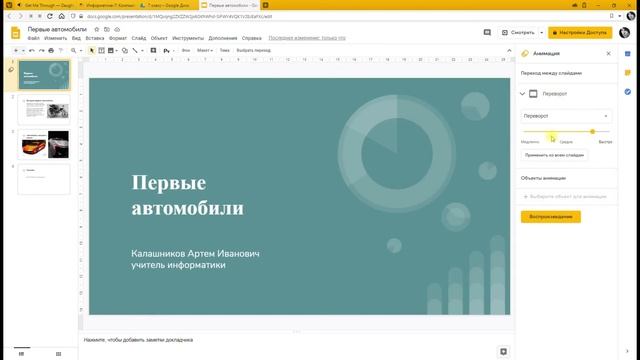640x360 pixels.
Task: Select the line tool
Action: pos(135,50)
